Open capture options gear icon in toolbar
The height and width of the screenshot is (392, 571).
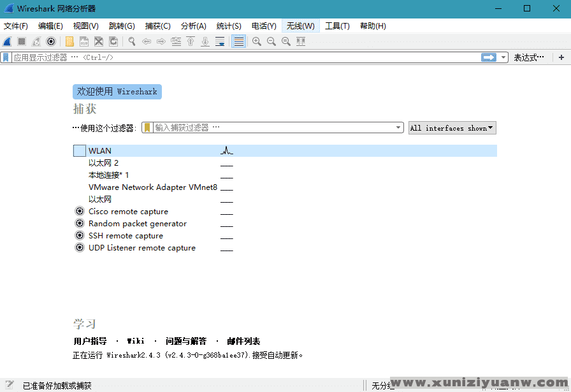51,41
